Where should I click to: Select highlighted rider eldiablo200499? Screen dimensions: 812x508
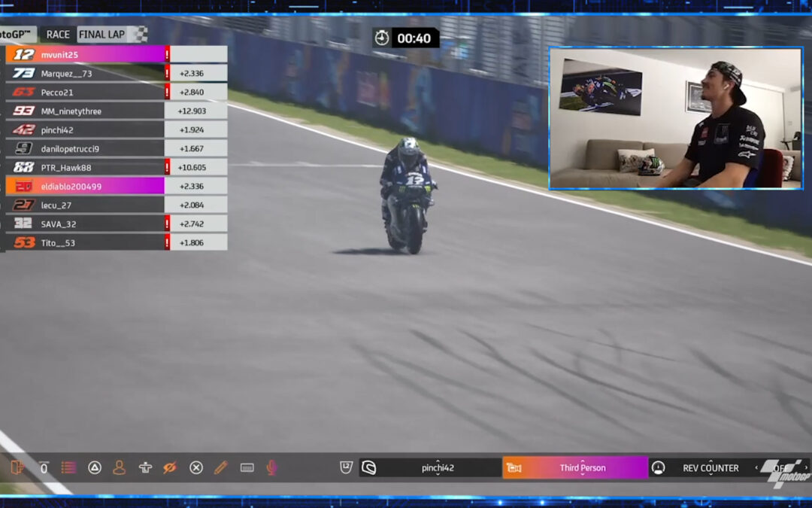pos(116,186)
